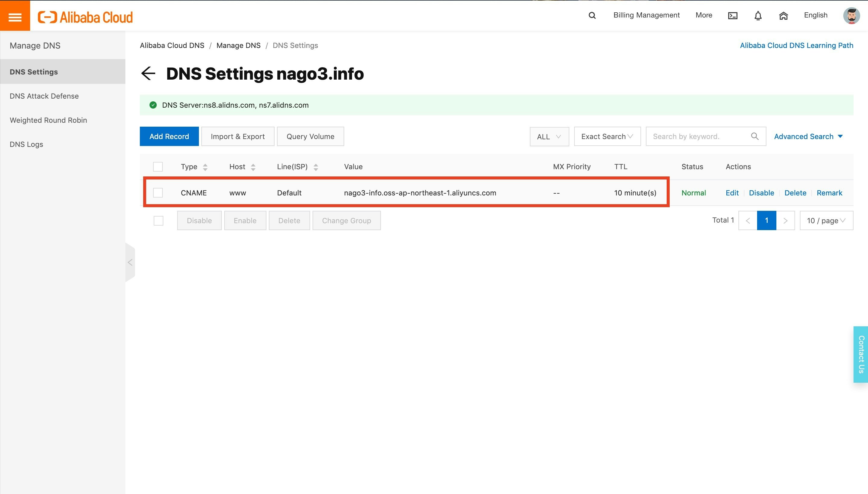Screen dimensions: 868x494
Task: Collapse the left sidebar panel
Action: point(130,262)
